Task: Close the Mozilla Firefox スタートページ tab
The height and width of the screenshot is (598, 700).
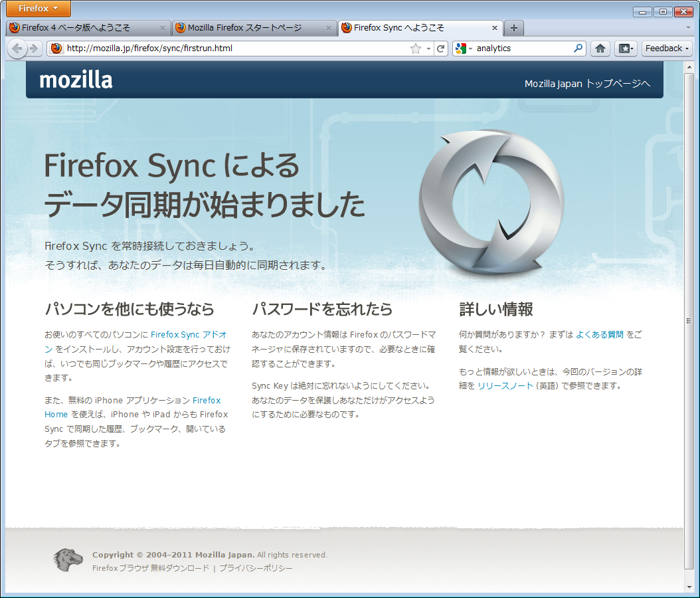Action: tap(329, 28)
